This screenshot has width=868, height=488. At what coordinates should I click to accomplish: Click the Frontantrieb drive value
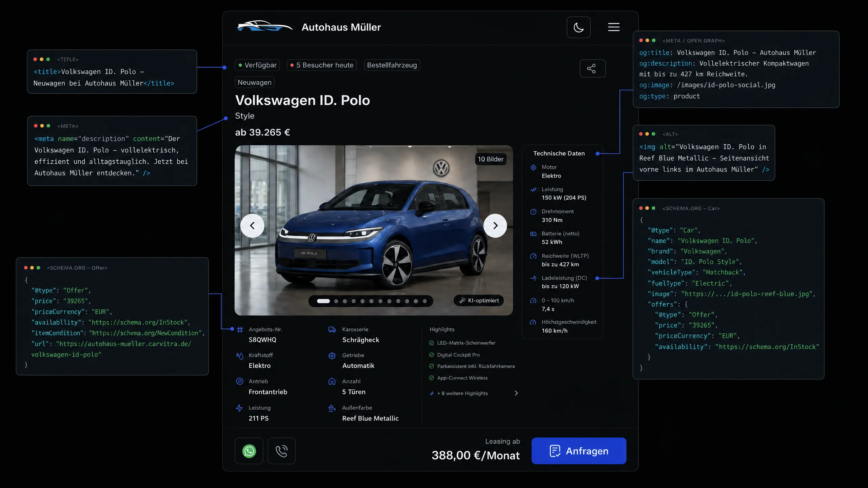268,392
